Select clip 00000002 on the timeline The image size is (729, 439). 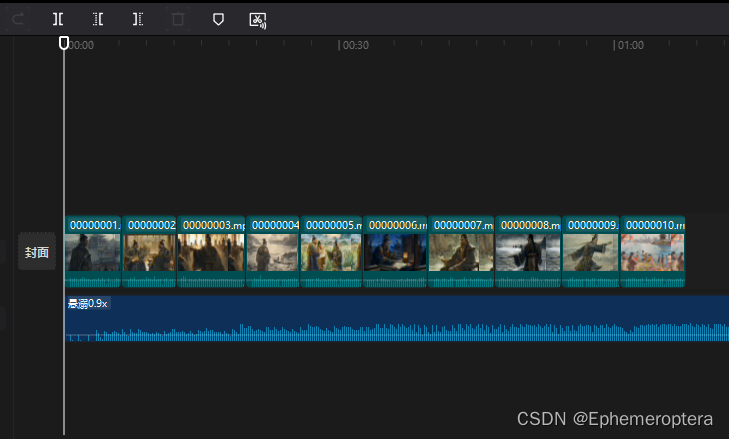coord(149,252)
